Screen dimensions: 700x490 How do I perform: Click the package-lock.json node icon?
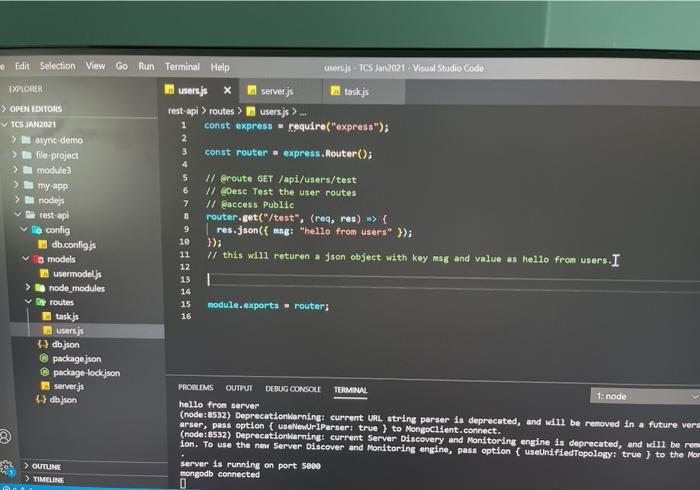tap(45, 372)
